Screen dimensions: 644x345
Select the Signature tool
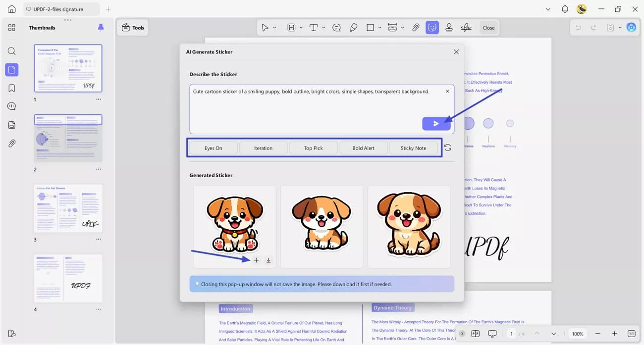click(x=466, y=28)
